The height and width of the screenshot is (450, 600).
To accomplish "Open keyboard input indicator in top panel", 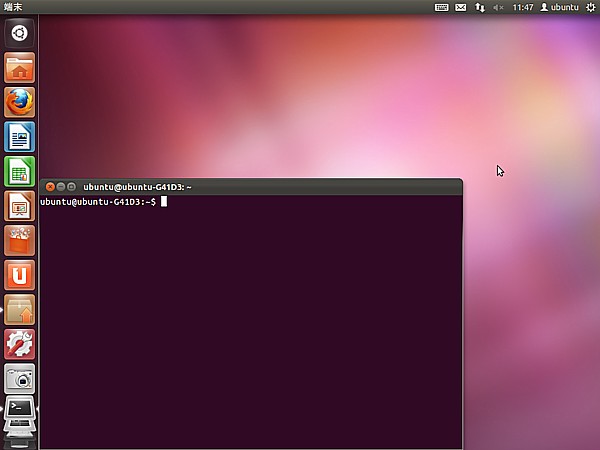I will tap(441, 7).
